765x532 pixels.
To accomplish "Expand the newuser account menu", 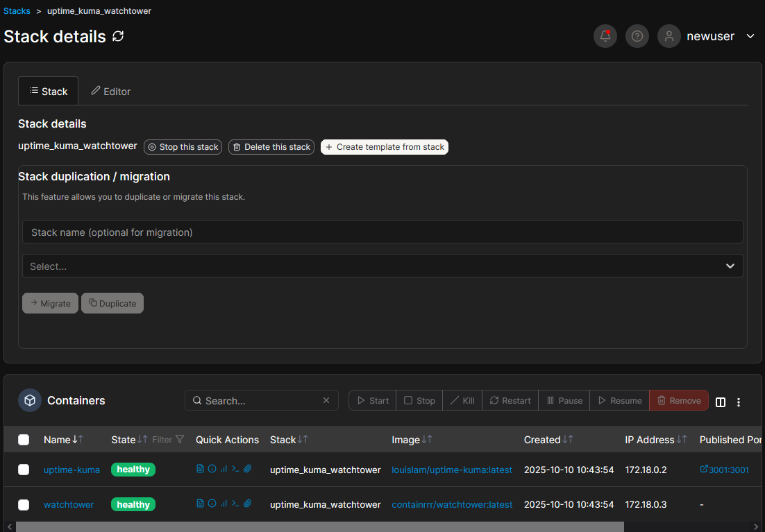I will point(750,36).
